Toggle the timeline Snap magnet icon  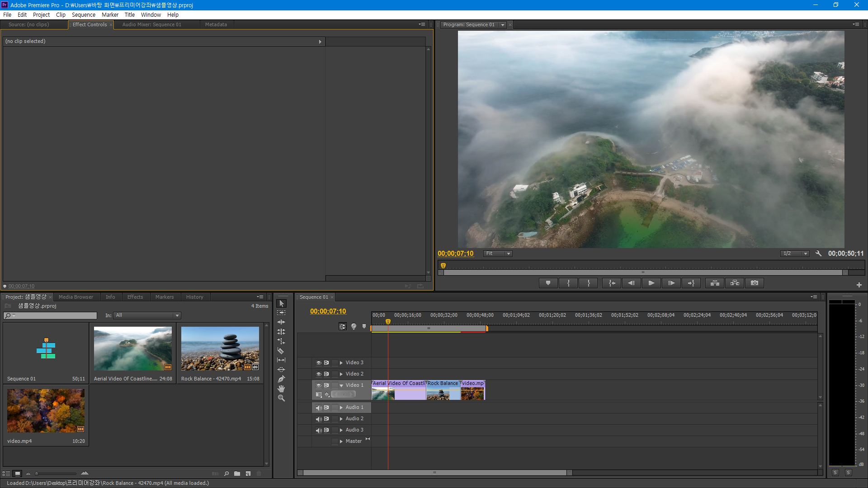point(343,326)
